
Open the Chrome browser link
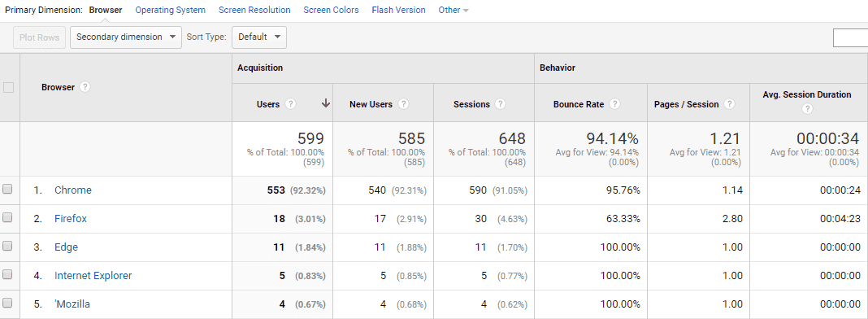(x=73, y=190)
